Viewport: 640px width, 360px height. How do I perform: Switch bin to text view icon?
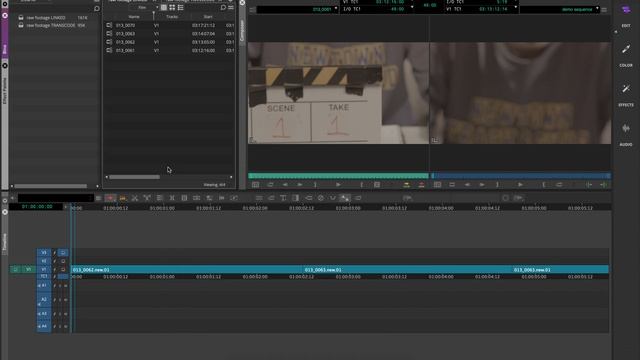coord(164,8)
